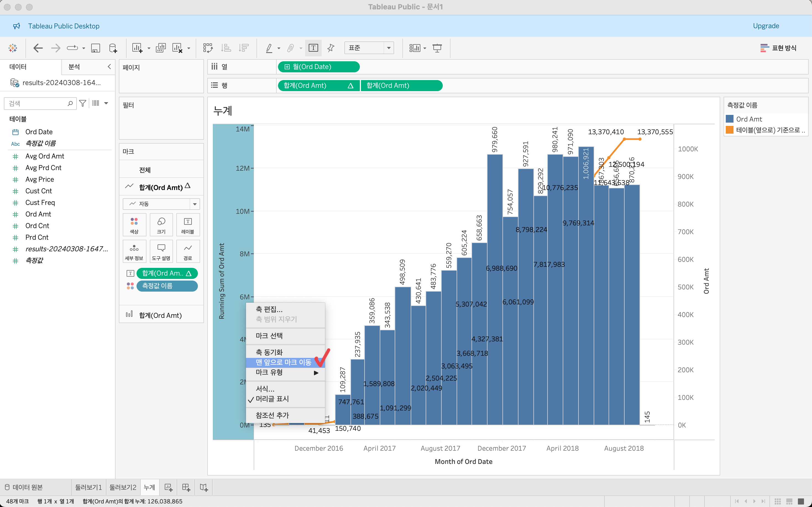812x507 pixels.
Task: Click the data pane search field
Action: [37, 103]
